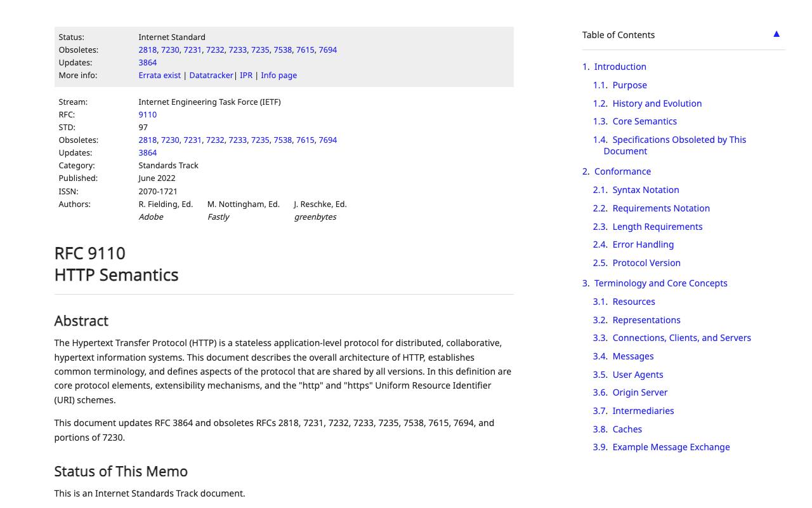Click author name R. Fielding, Ed.
The image size is (812, 508).
(x=166, y=204)
